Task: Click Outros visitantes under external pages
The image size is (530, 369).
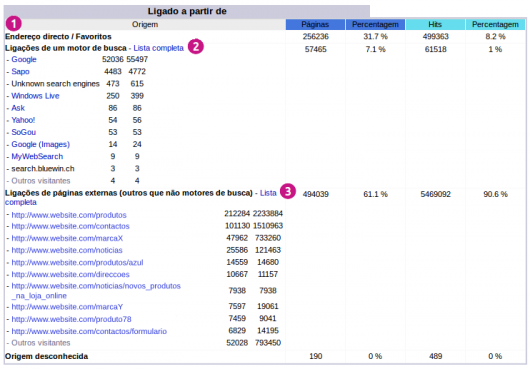Action: [x=41, y=343]
